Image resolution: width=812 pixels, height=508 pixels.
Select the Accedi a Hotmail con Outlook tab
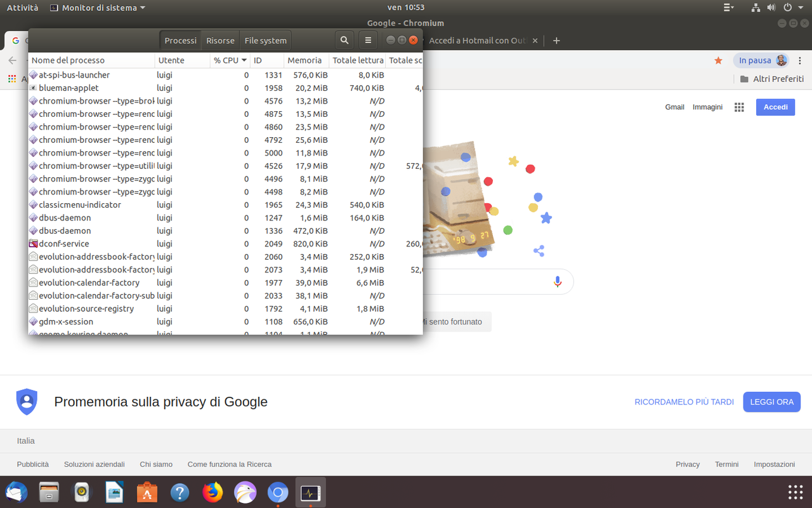477,40
